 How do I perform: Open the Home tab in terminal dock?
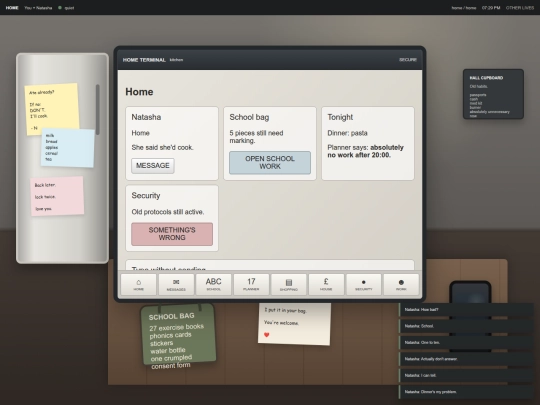click(138, 284)
